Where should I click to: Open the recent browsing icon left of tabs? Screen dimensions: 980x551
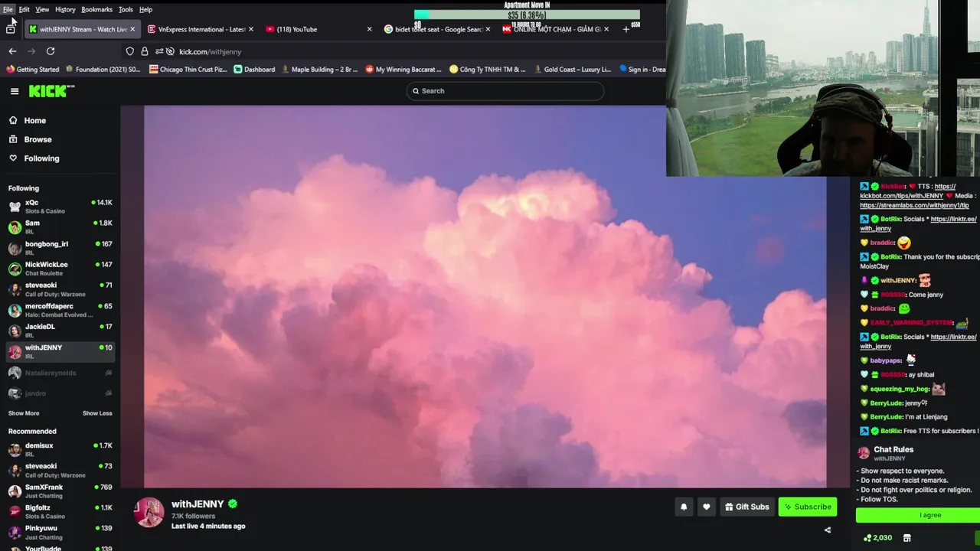[10, 29]
